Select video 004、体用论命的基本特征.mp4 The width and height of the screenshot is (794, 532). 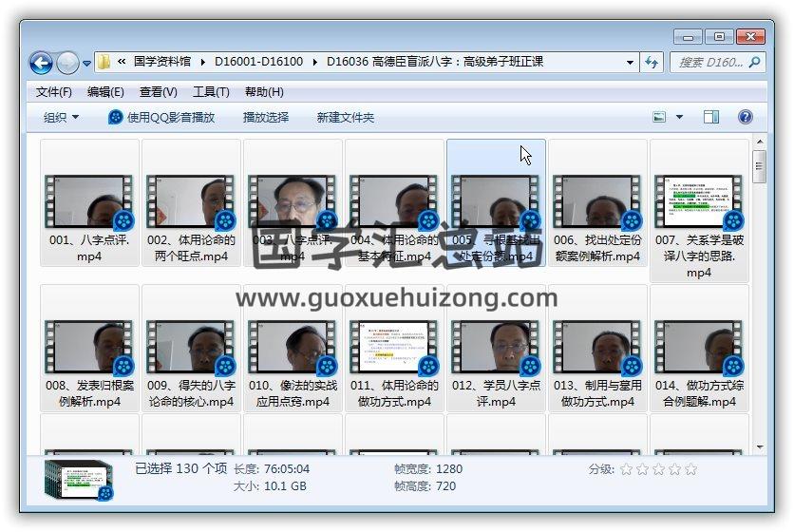pos(394,202)
